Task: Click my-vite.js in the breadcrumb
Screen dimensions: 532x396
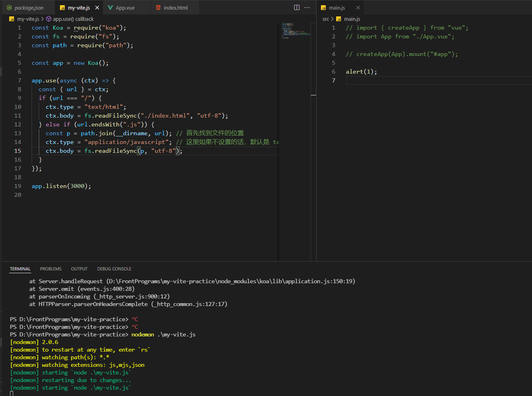Action: 28,19
